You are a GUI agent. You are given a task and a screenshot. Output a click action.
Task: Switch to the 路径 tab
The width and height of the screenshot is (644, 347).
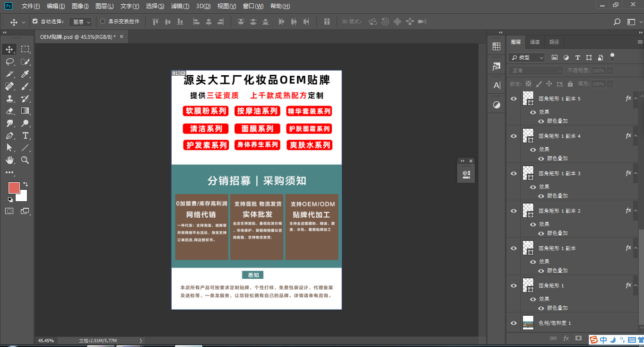click(x=554, y=42)
